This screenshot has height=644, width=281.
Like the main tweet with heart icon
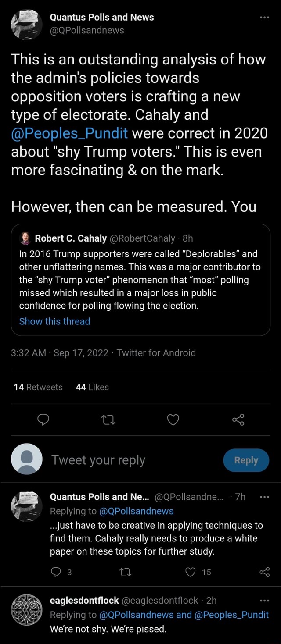[x=173, y=420]
